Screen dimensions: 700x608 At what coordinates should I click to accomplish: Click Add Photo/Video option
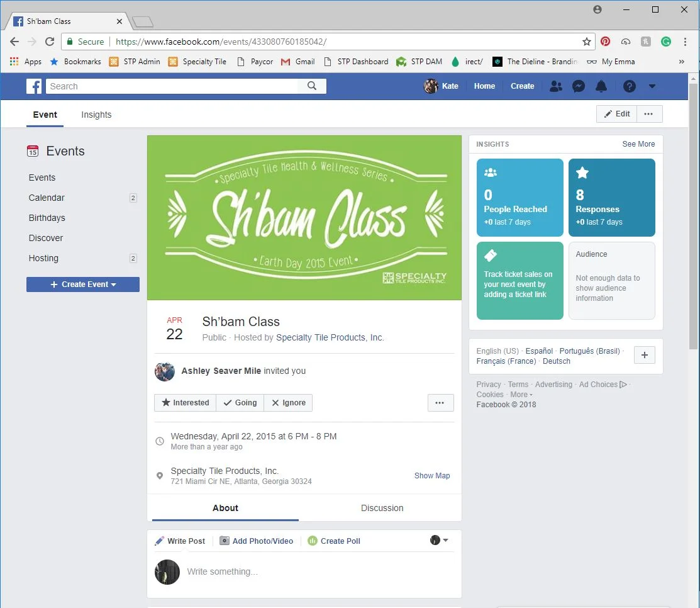click(257, 541)
